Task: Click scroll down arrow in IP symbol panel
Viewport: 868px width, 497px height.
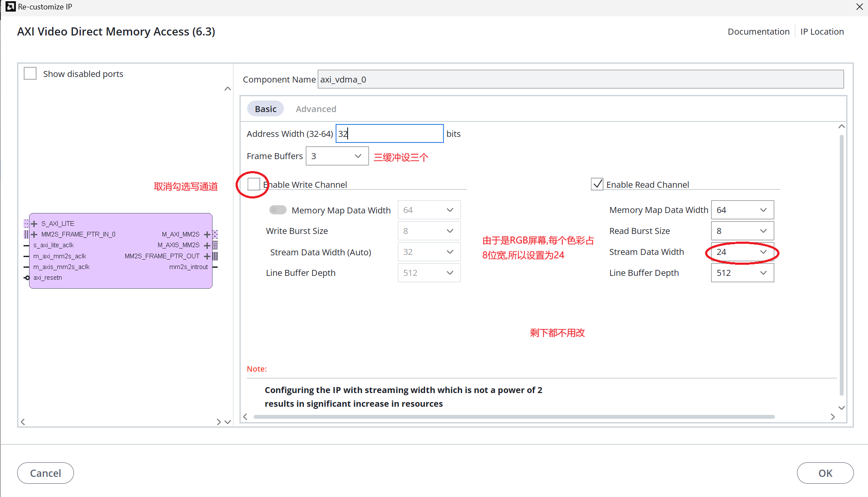Action: coord(227,422)
